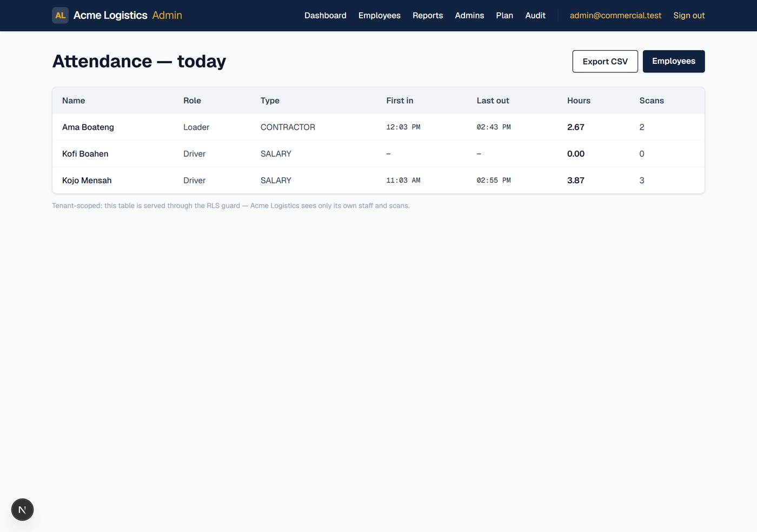Image resolution: width=757 pixels, height=532 pixels.
Task: Open the Dashboard nav item
Action: [326, 16]
